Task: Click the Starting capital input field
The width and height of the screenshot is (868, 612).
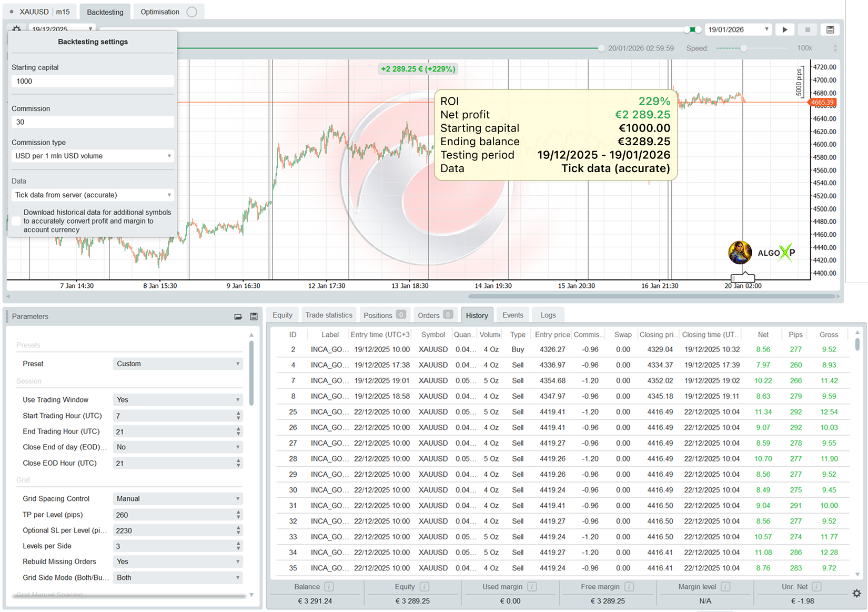Action: (x=93, y=81)
